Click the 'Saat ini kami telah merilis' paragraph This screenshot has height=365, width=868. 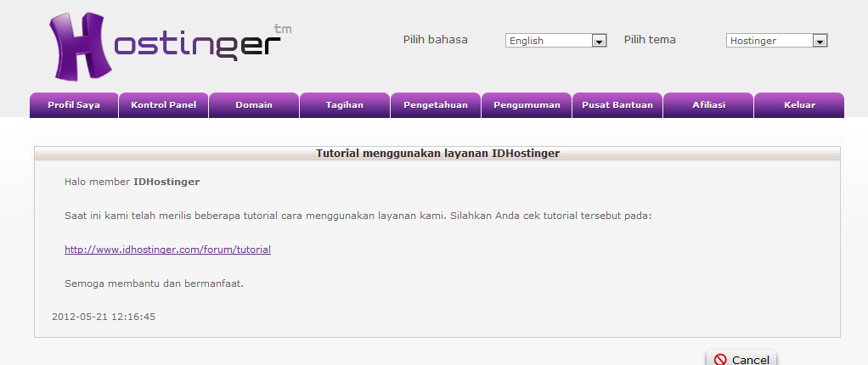358,215
